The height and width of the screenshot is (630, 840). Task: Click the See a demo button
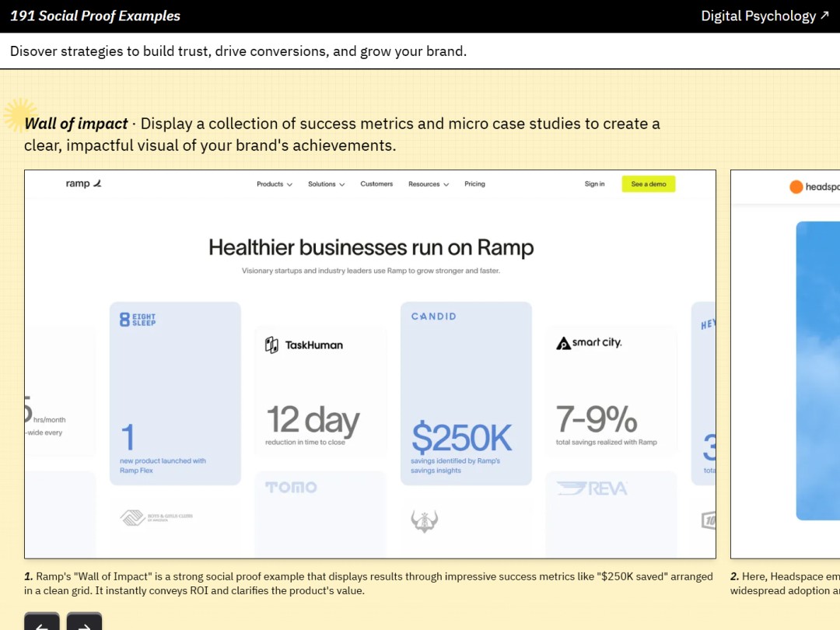(648, 184)
